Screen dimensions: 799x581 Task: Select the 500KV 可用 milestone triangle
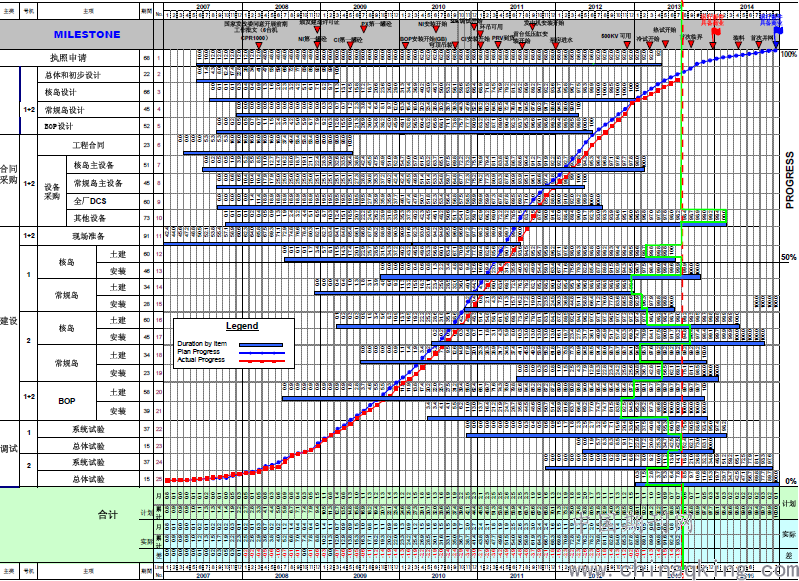pyautogui.click(x=627, y=45)
